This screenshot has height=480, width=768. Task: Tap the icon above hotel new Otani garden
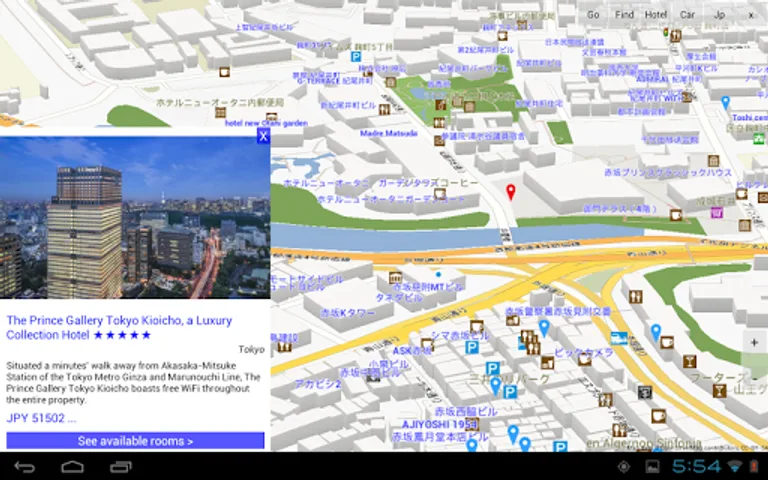pos(271,117)
